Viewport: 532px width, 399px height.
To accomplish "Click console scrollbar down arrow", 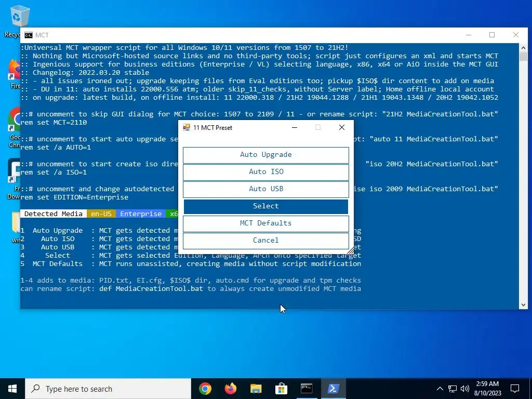I will click(x=523, y=304).
